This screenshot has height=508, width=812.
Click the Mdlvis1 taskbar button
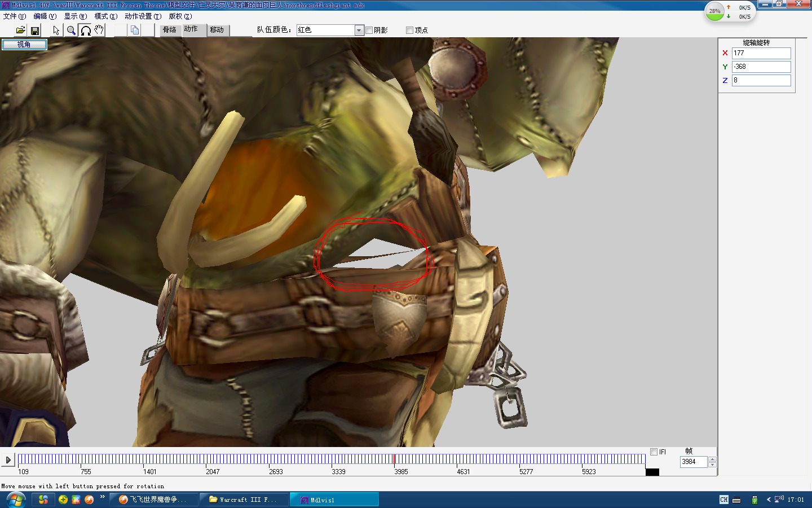[x=334, y=500]
